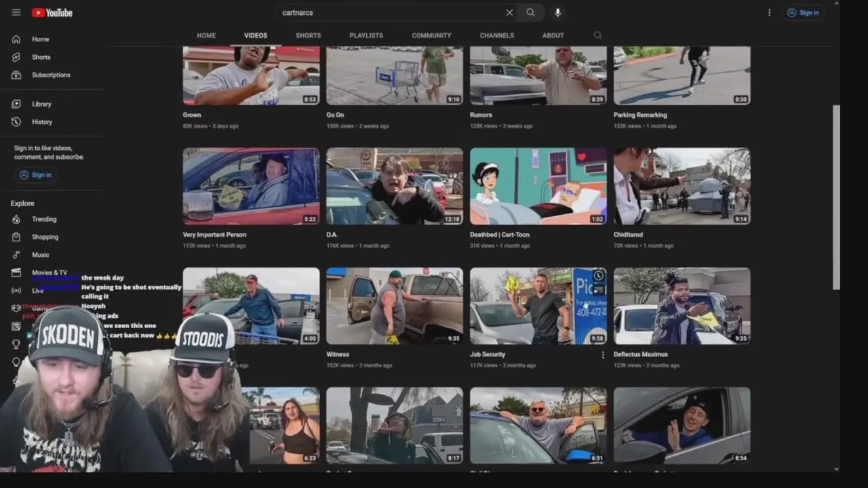The width and height of the screenshot is (868, 488).
Task: Open the Rumors video thumbnail
Action: coord(538,75)
